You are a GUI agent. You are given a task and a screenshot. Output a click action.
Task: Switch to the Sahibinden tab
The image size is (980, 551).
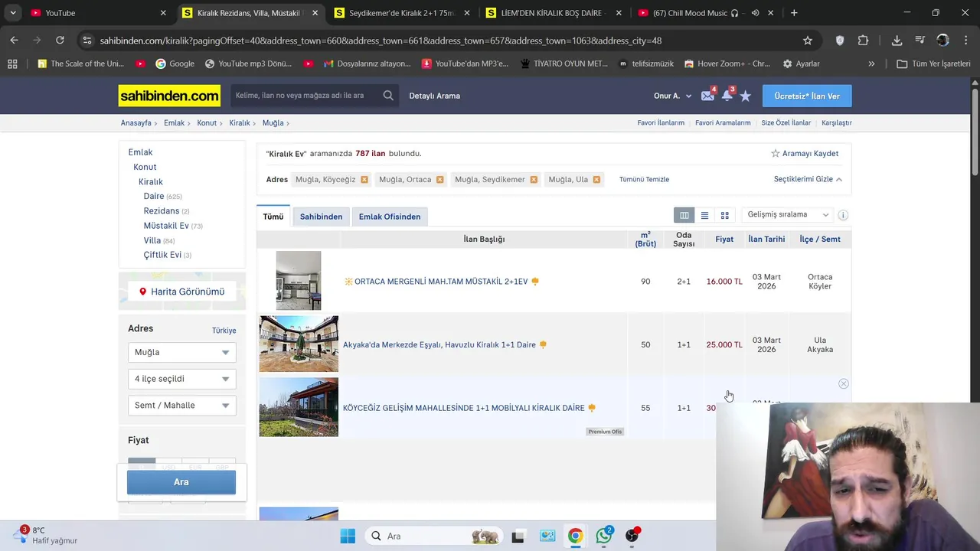click(x=321, y=217)
